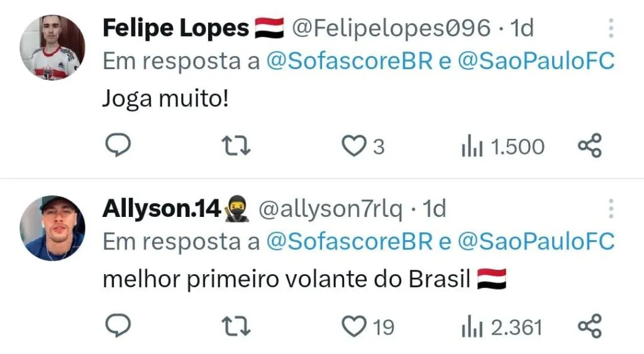Image resolution: width=644 pixels, height=354 pixels.
Task: Open Felipe Lopes' profile picture
Action: click(53, 48)
